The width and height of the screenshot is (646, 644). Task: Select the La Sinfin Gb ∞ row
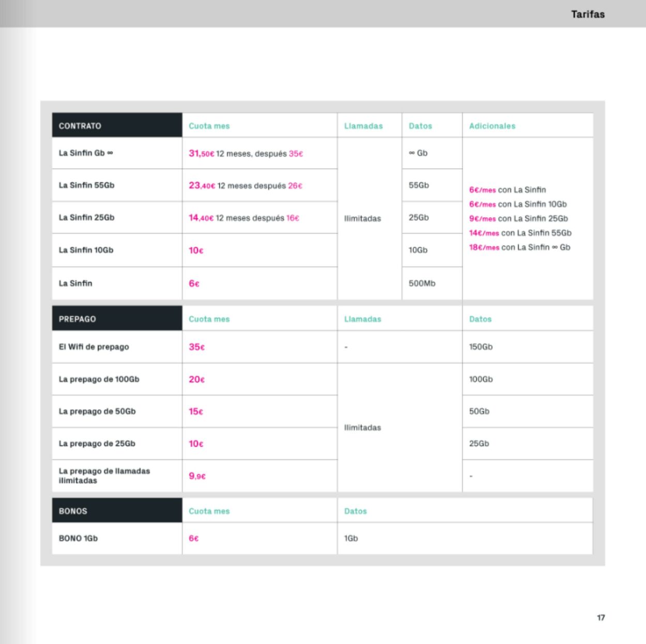tap(322, 153)
